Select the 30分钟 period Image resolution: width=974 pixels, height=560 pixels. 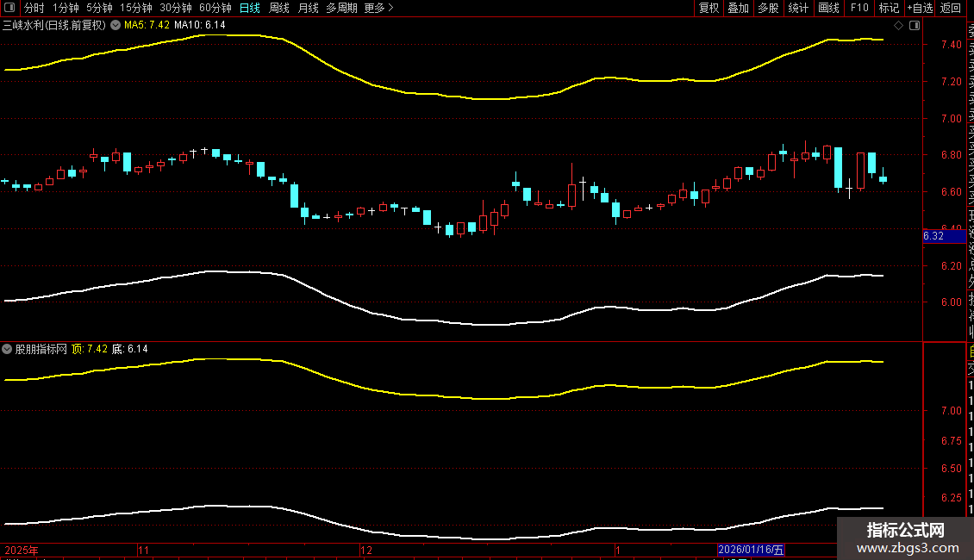pyautogui.click(x=175, y=8)
